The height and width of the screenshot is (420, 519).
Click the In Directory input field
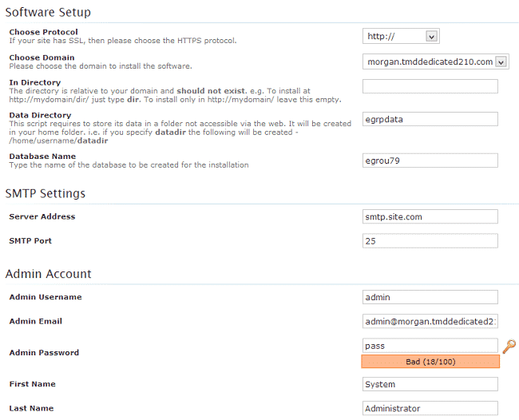click(430, 86)
